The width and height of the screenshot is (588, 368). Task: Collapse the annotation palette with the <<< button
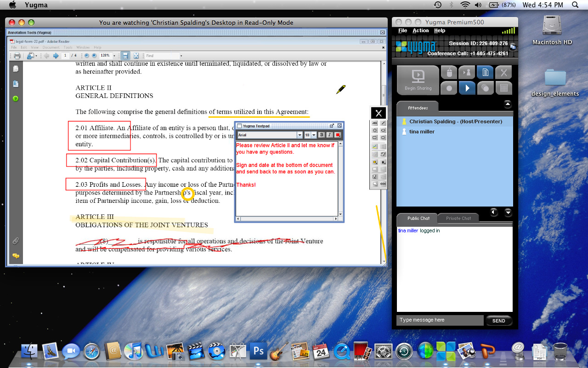(x=383, y=184)
